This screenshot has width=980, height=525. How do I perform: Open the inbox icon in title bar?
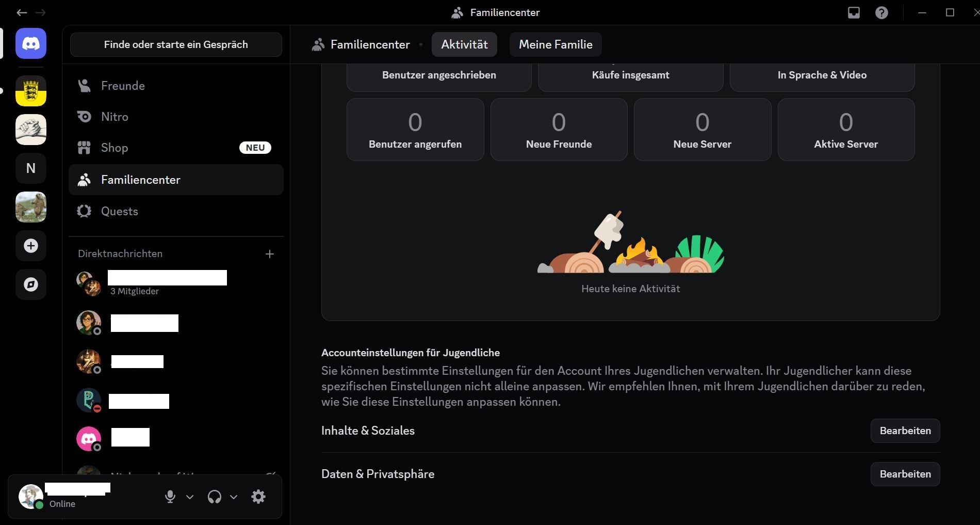pos(854,12)
